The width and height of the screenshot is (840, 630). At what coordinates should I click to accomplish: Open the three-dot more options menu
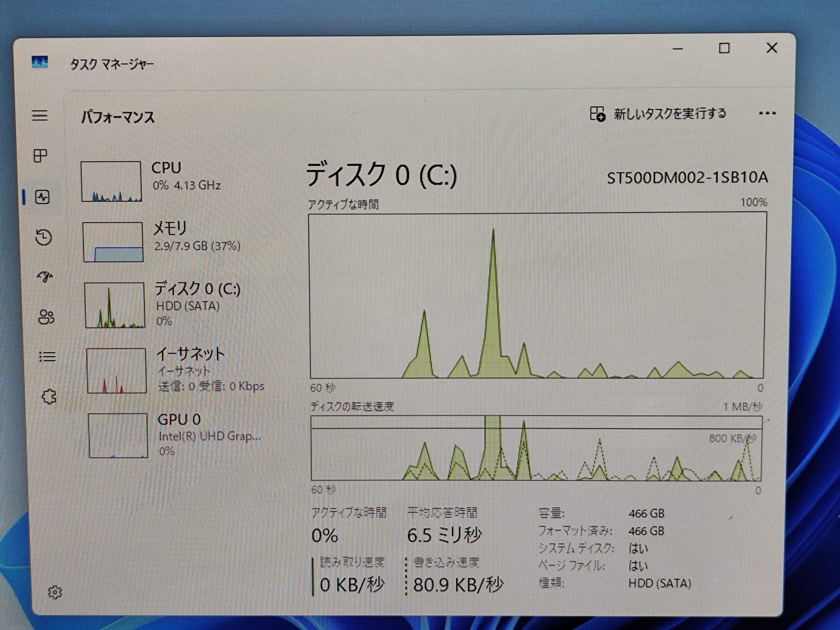[x=767, y=113]
